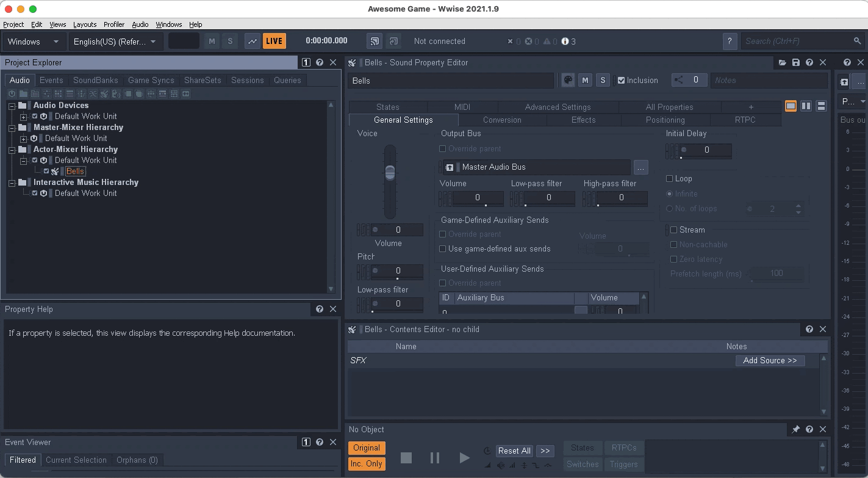Click the capture log info indicator showing 3
Image resolution: width=868 pixels, height=478 pixels.
point(567,41)
